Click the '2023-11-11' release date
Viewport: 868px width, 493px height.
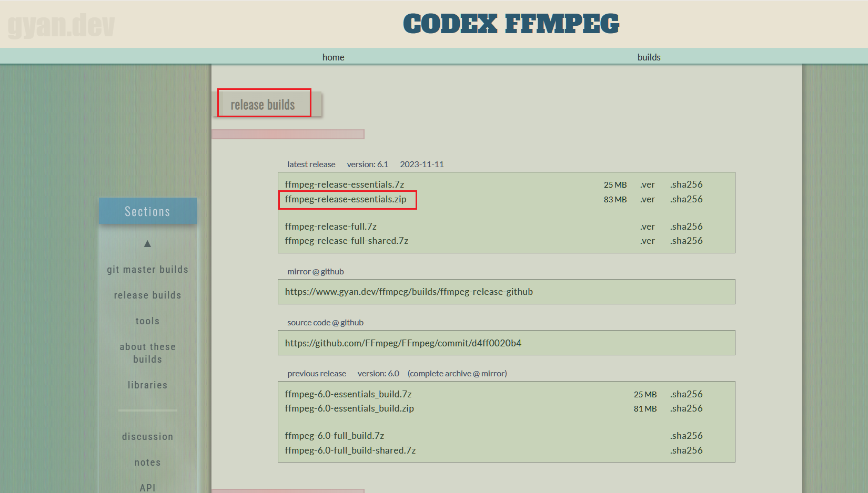click(x=422, y=165)
